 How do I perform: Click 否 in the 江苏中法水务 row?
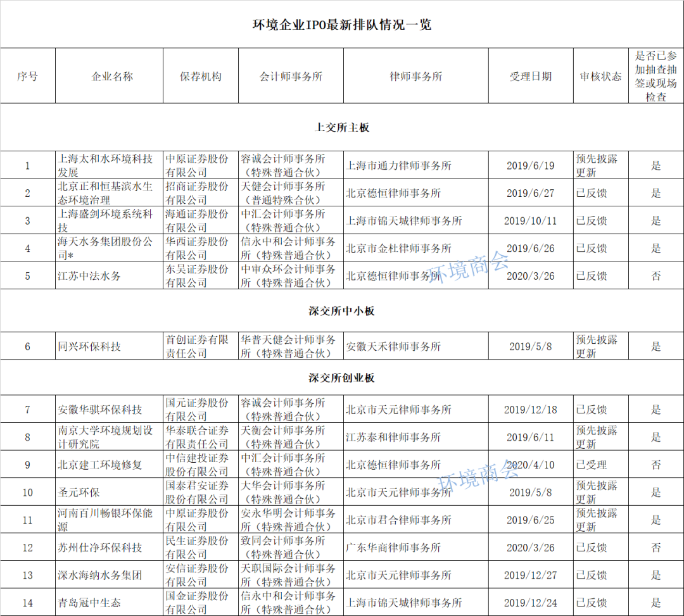pyautogui.click(x=656, y=275)
